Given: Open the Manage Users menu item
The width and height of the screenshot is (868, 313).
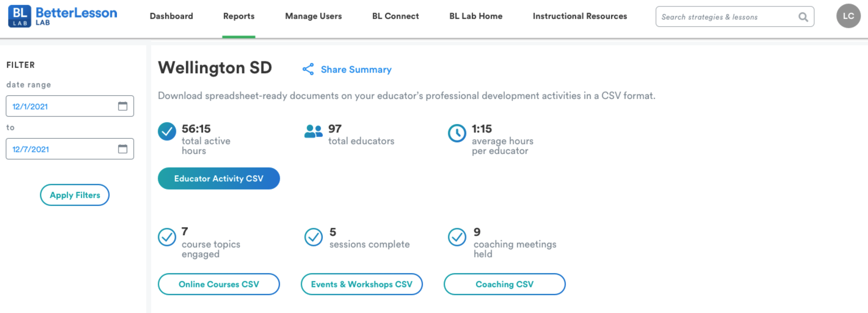Looking at the screenshot, I should [313, 16].
